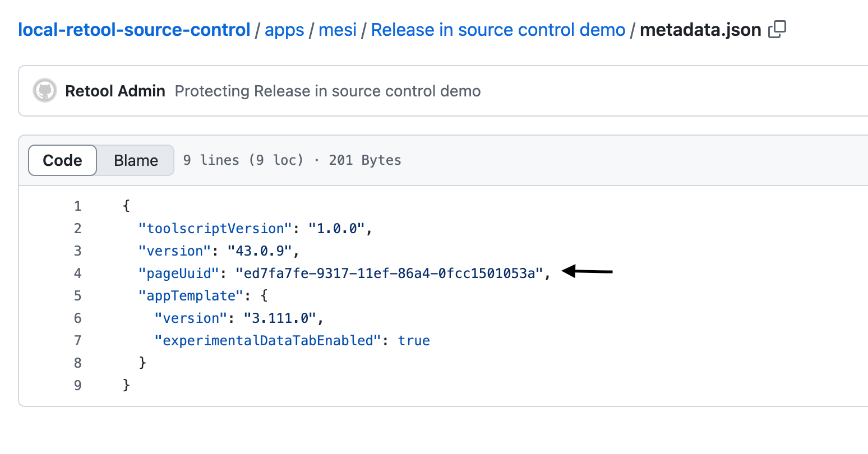Click the copy path icon next to metadata.json
Screen dimensions: 868x454
[x=777, y=30]
